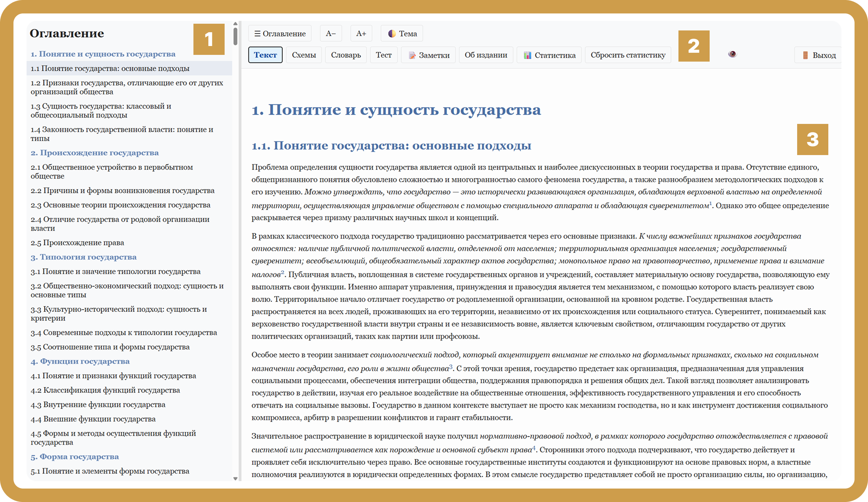Switch to the Словарь tab

tap(346, 55)
